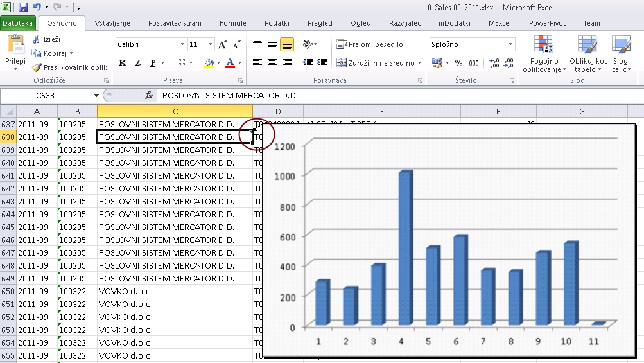Select the Izreži (Cut) scissors icon

pyautogui.click(x=38, y=39)
